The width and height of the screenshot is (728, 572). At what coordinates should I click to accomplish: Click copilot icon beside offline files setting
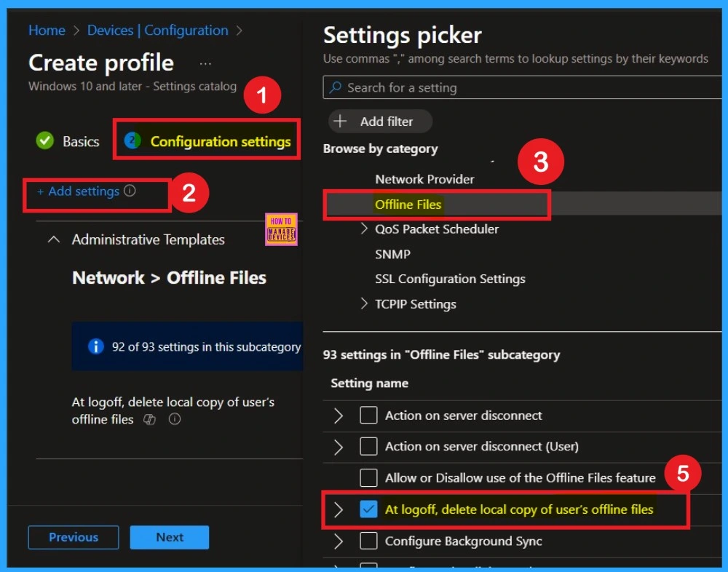149,419
